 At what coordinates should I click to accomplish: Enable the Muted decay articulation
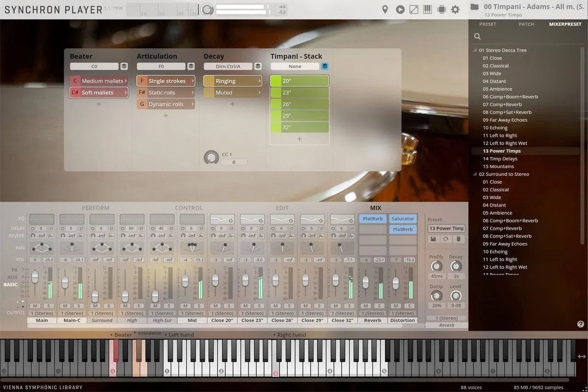231,92
